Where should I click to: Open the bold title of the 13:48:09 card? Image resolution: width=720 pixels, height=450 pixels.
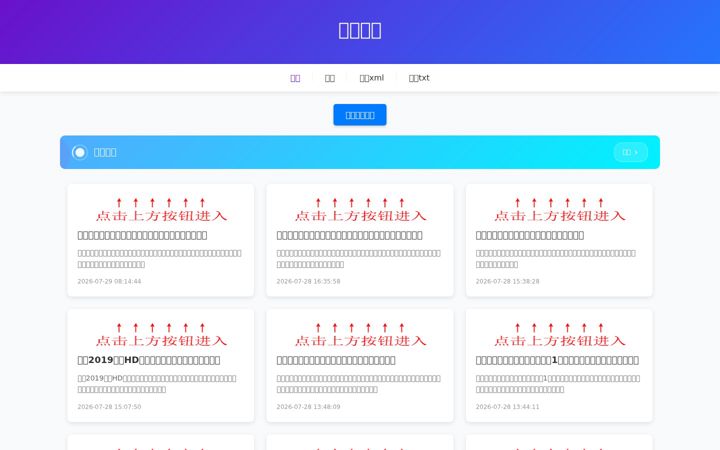(x=336, y=360)
